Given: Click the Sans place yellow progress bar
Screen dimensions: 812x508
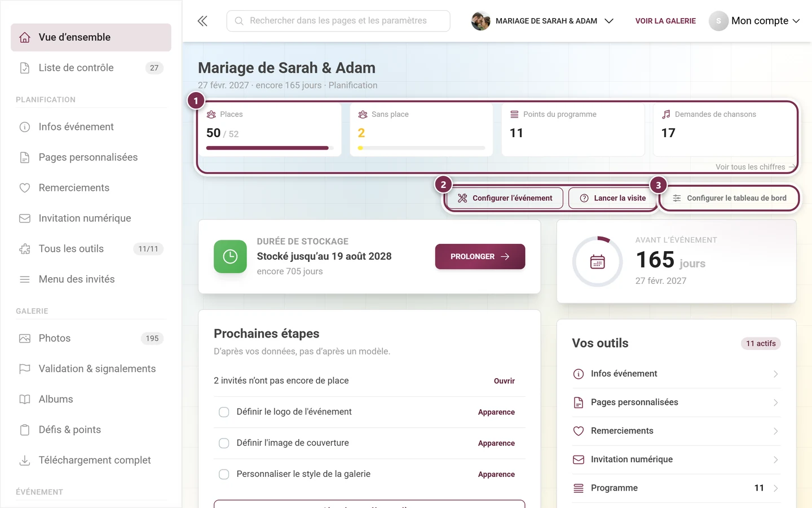Looking at the screenshot, I should pos(421,148).
